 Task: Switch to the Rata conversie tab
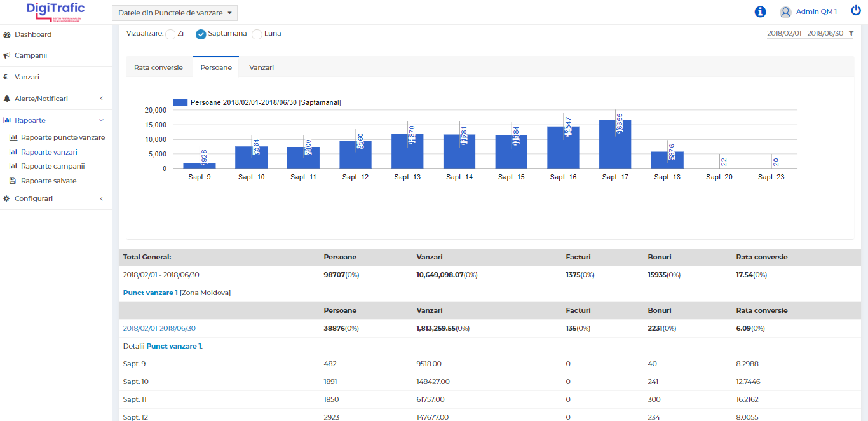pyautogui.click(x=158, y=67)
